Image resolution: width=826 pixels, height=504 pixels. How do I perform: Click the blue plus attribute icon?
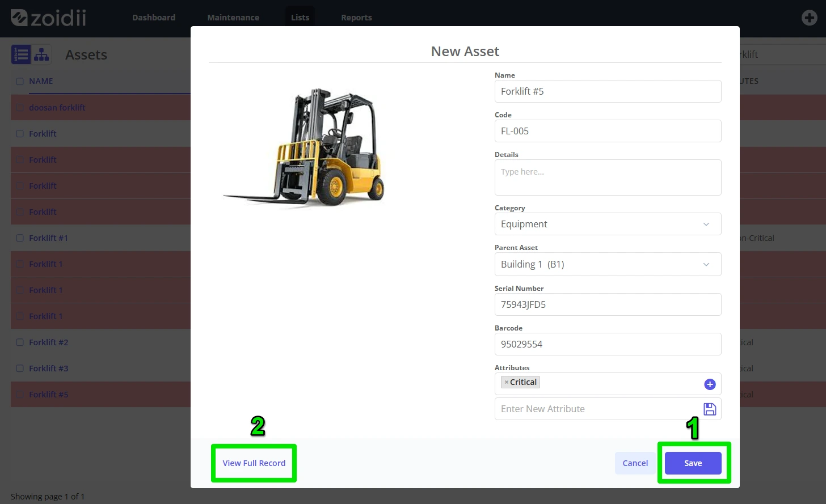point(710,384)
